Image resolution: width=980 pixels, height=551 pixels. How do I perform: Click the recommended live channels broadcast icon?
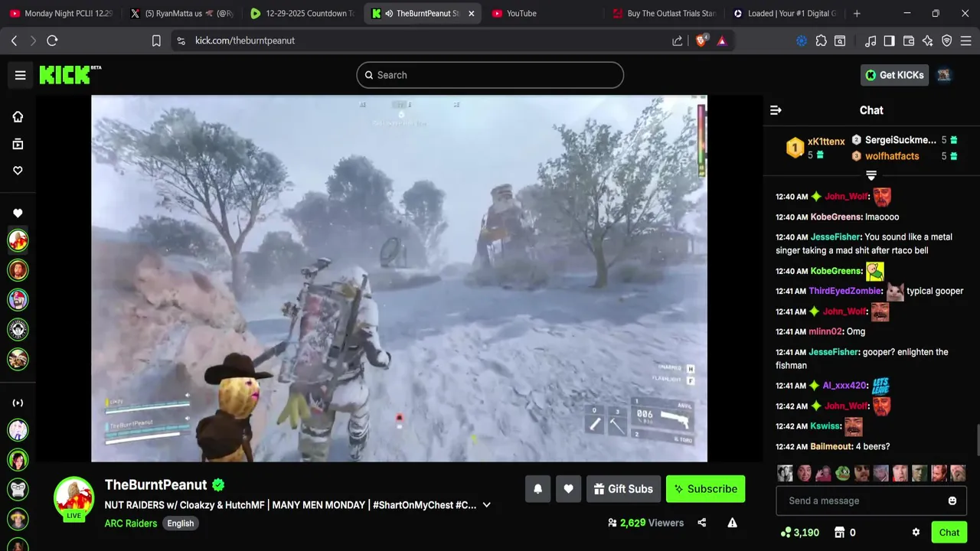click(18, 403)
